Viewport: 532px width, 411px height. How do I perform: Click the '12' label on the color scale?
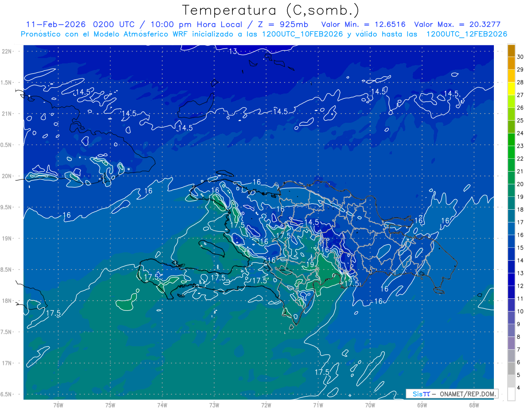520,286
